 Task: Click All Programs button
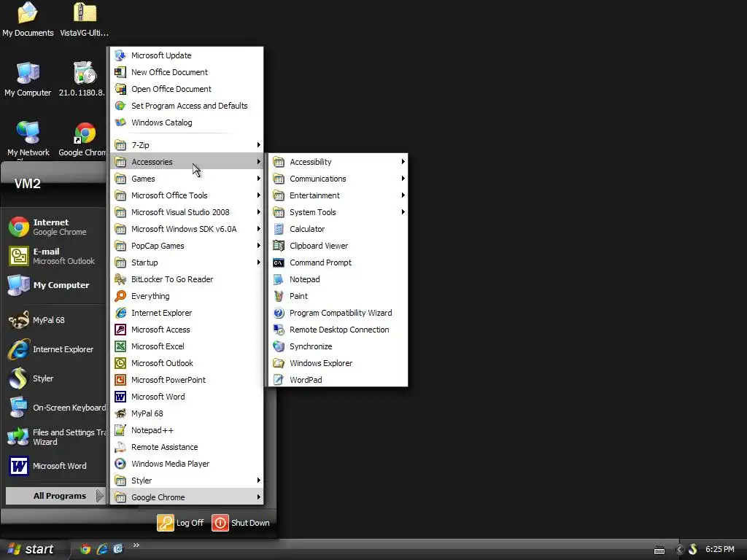point(55,496)
